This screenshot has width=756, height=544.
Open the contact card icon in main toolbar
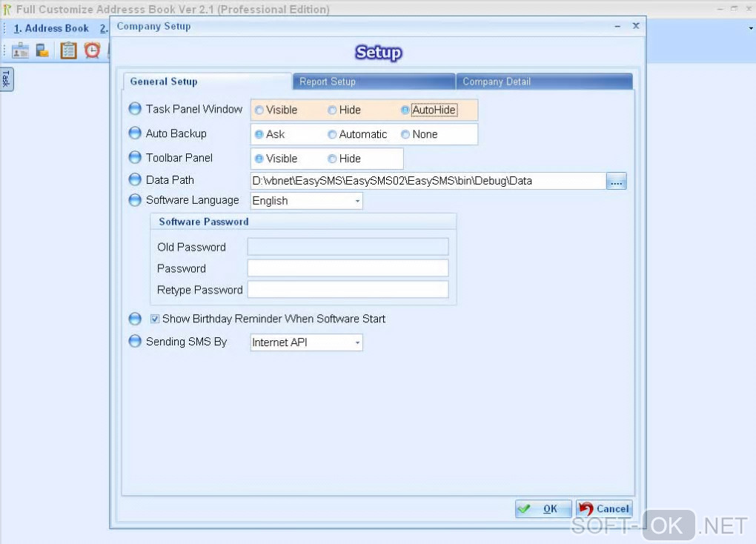(20, 50)
